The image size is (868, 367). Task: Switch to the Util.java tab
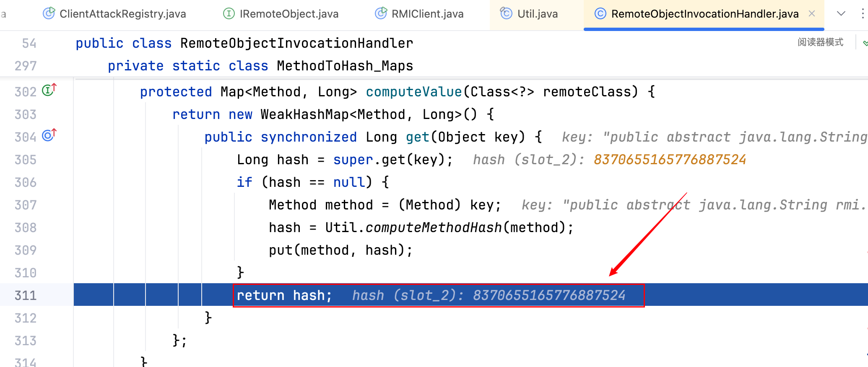click(x=537, y=14)
